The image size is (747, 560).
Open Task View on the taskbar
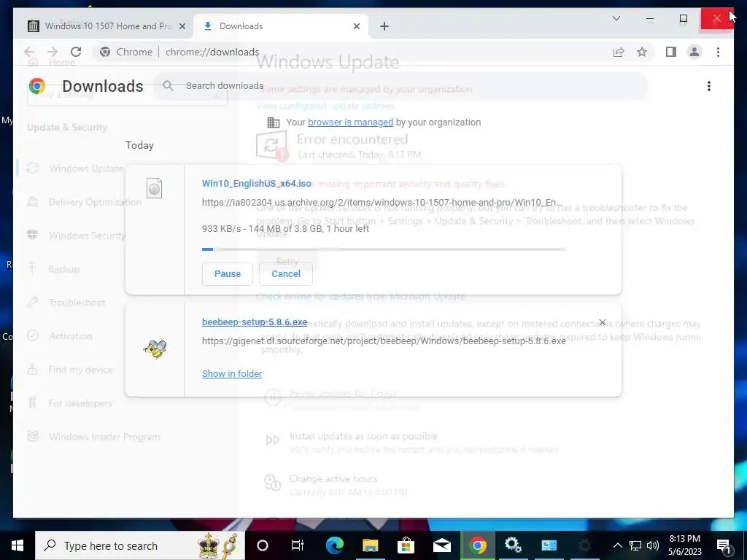(298, 545)
